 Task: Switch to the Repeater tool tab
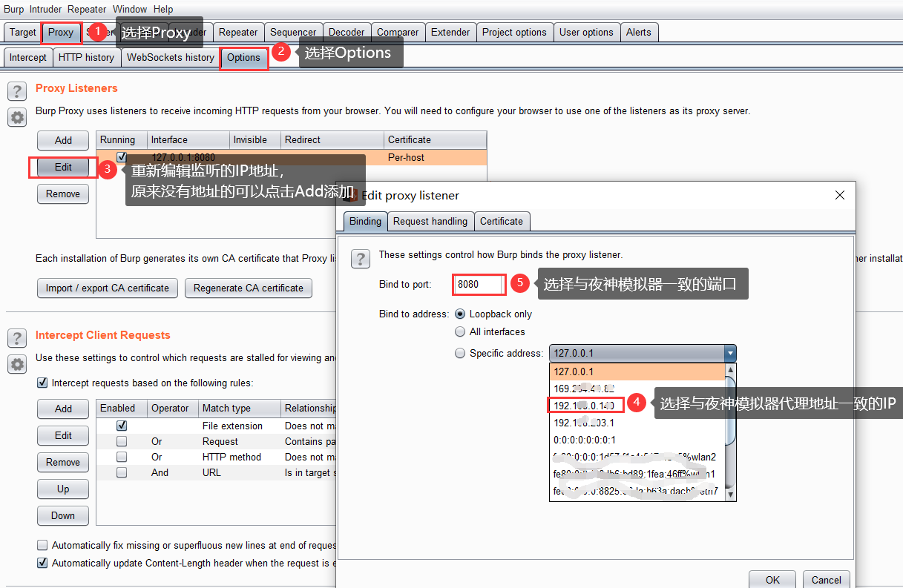point(238,32)
